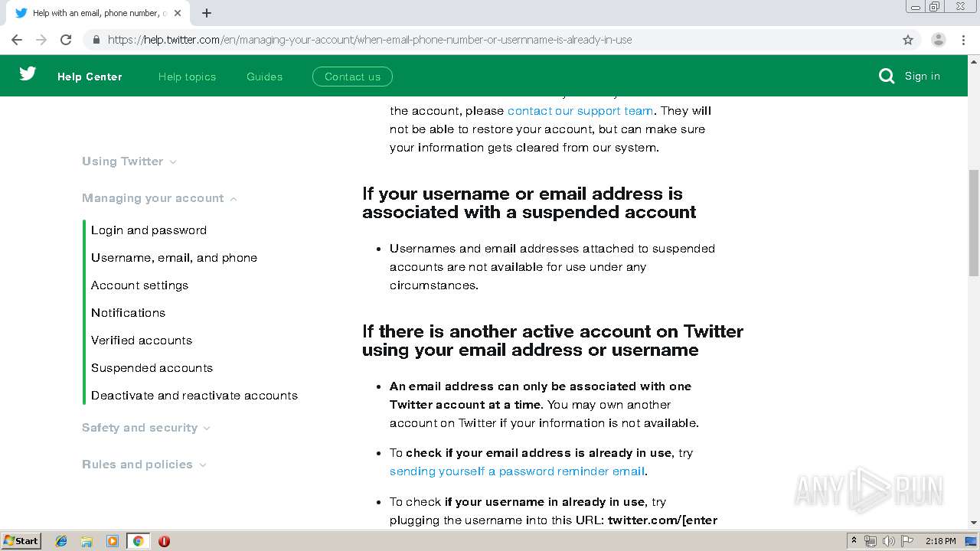Click the padlock site info icon
This screenshot has height=551, width=980.
pos(96,40)
